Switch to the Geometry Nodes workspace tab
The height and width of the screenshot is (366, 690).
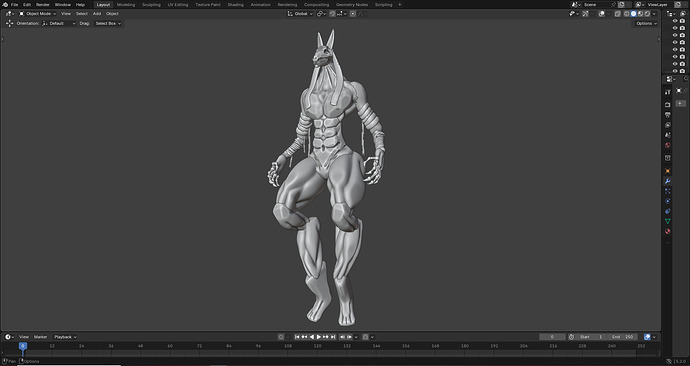tap(352, 4)
